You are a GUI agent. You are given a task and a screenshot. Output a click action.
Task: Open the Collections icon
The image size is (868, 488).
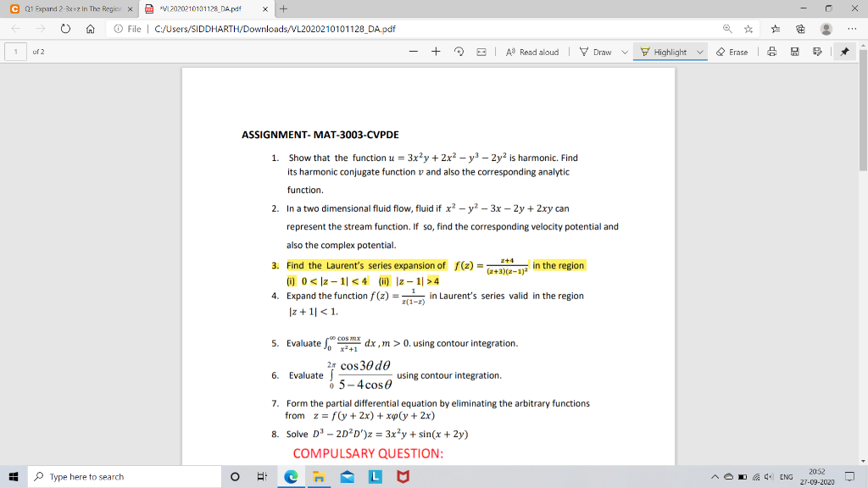click(800, 29)
